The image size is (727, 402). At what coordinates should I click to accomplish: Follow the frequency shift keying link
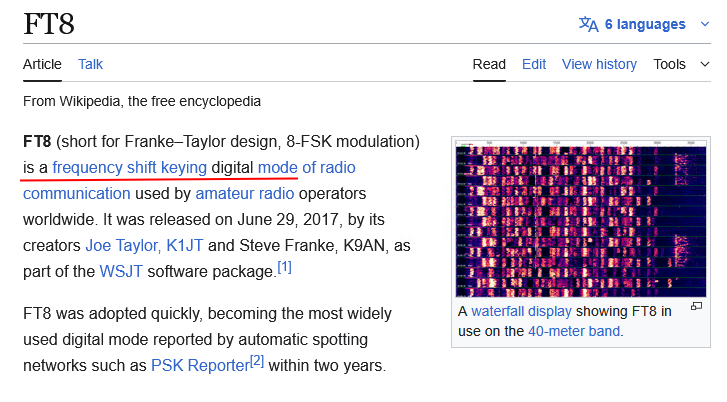point(129,167)
